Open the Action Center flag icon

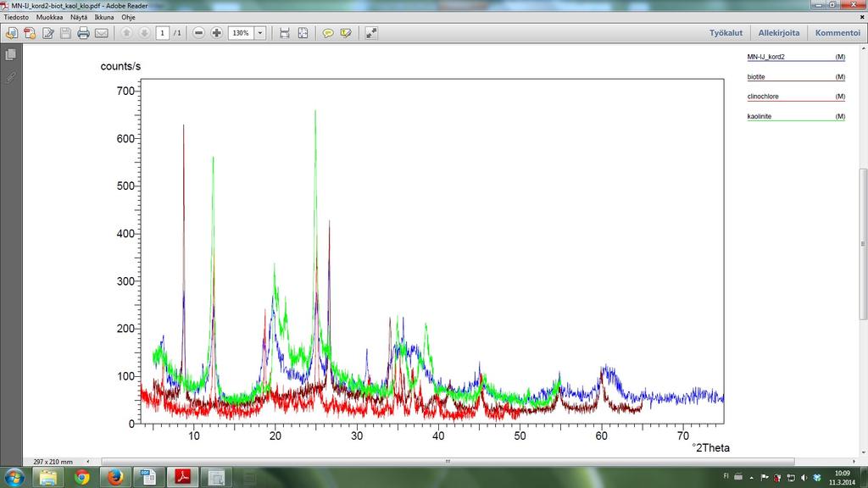point(765,478)
